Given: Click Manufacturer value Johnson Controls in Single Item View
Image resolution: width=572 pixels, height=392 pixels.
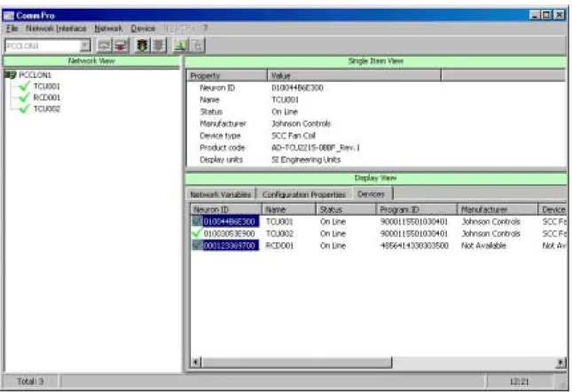Looking at the screenshot, I should (x=301, y=123).
